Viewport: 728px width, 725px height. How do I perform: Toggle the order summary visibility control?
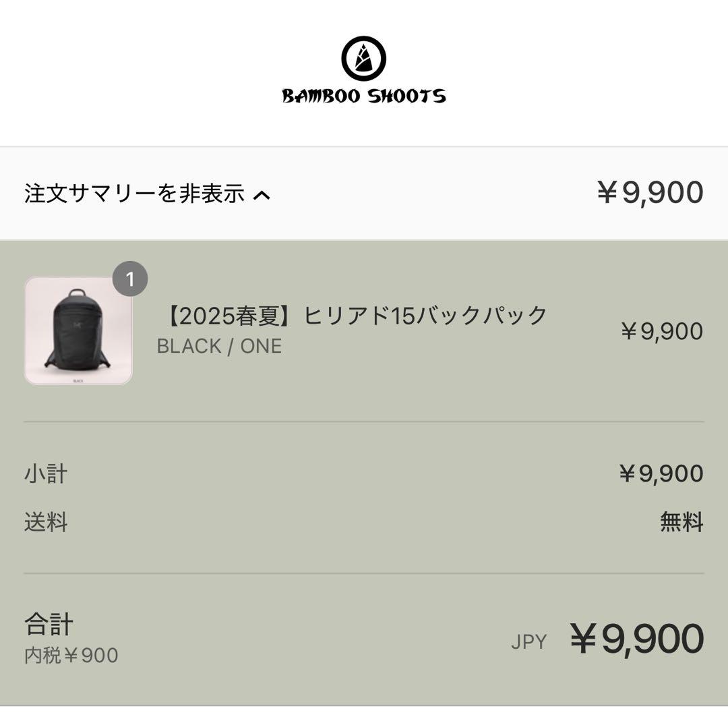[145, 195]
